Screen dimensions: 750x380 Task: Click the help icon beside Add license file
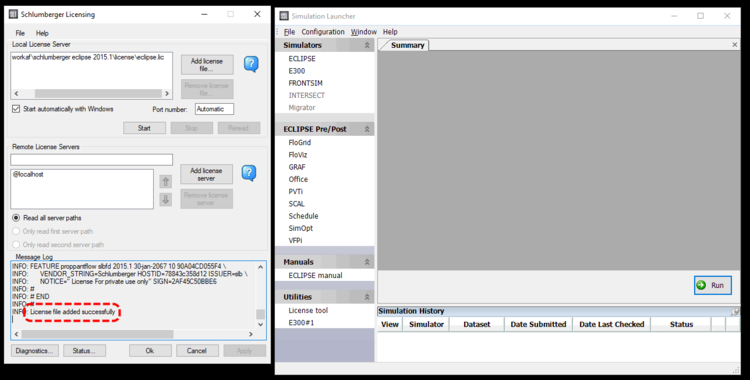(x=251, y=64)
